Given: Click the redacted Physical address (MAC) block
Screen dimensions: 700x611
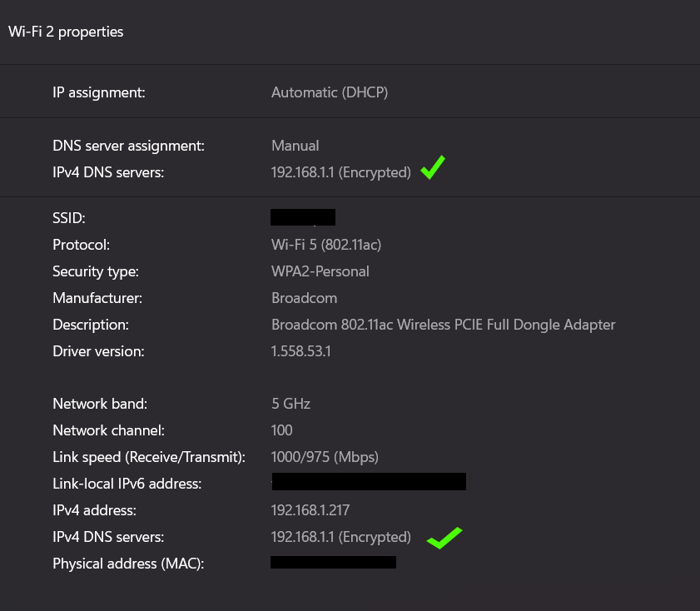Looking at the screenshot, I should coord(333,562).
